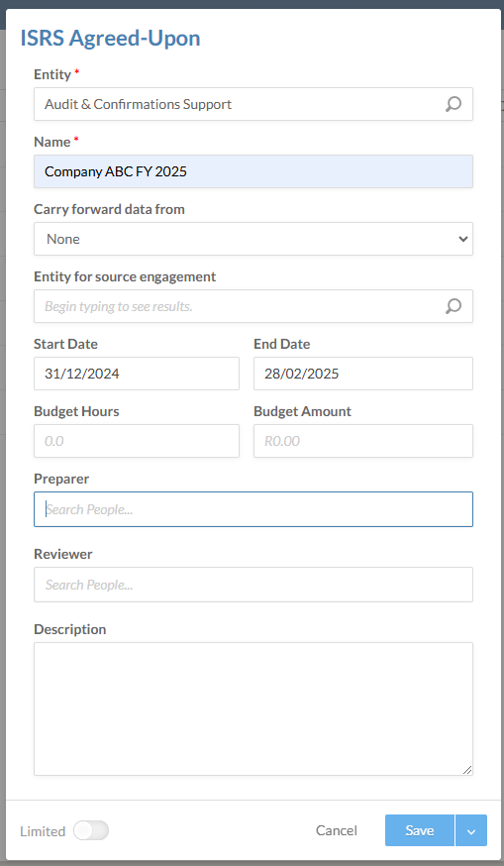Click the End Date field showing 28/02/2025
The image size is (504, 866).
tap(363, 374)
